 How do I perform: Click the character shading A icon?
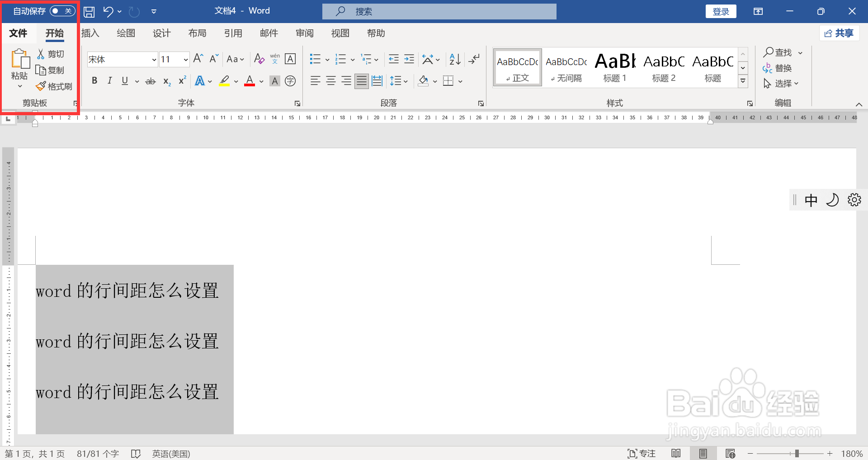tap(274, 81)
